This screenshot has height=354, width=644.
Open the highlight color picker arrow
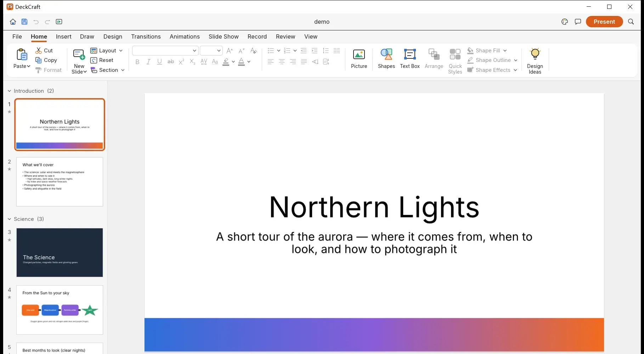click(233, 62)
